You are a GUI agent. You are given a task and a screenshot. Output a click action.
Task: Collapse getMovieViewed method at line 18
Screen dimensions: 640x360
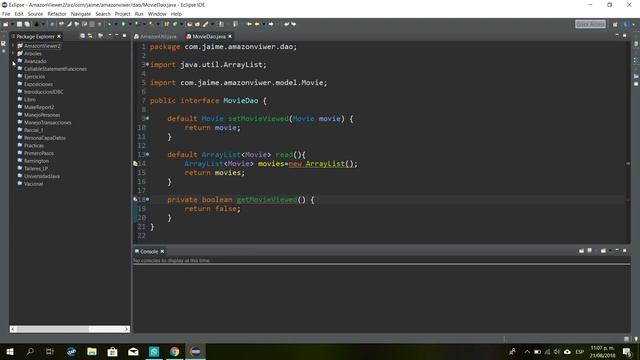[x=147, y=199]
